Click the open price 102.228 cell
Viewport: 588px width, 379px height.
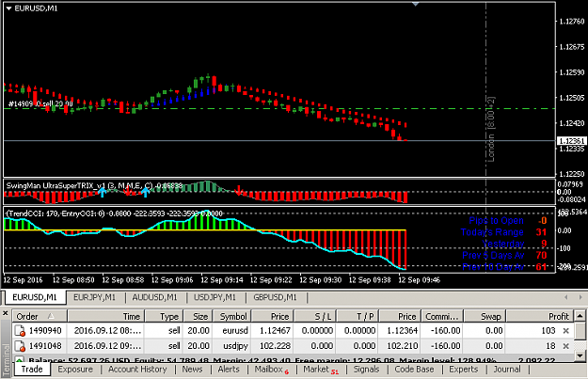point(276,346)
